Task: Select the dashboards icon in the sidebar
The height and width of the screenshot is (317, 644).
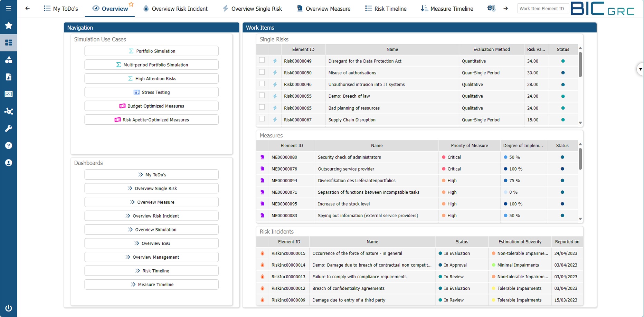Action: [x=9, y=43]
